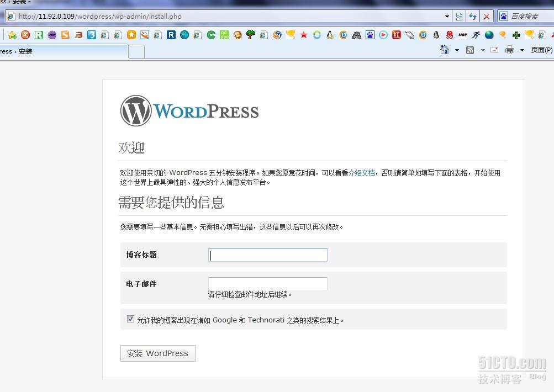
Task: Expand the address bar history dropdown
Action: click(447, 16)
